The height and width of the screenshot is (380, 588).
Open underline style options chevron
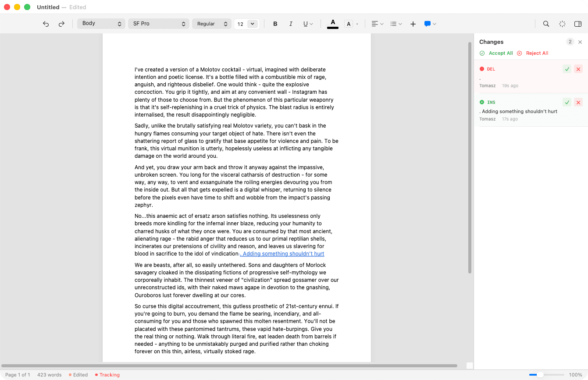(x=311, y=24)
